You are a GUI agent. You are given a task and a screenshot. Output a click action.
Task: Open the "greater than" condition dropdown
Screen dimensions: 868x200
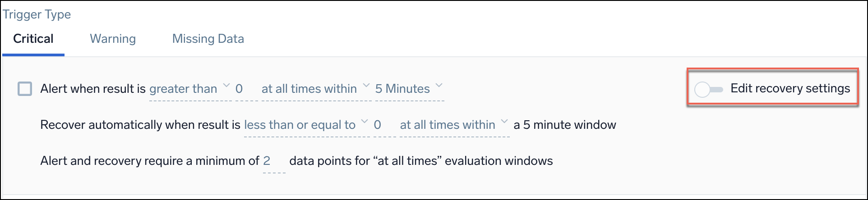coord(184,89)
